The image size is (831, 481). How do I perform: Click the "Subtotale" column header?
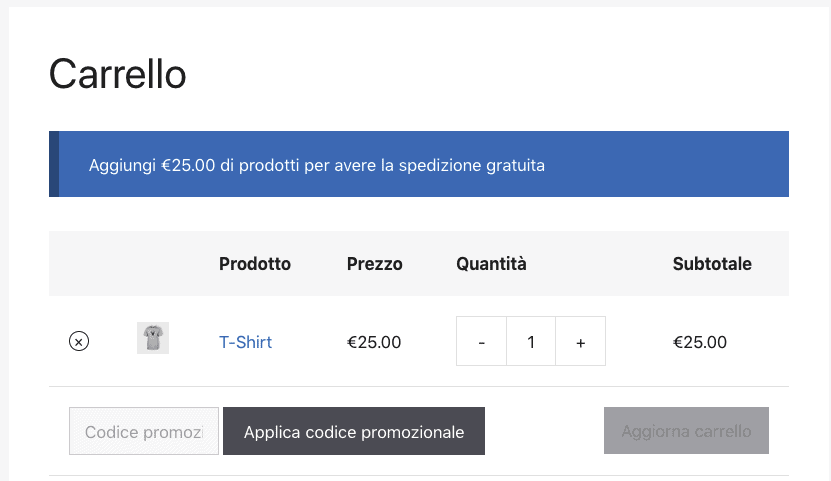point(712,264)
